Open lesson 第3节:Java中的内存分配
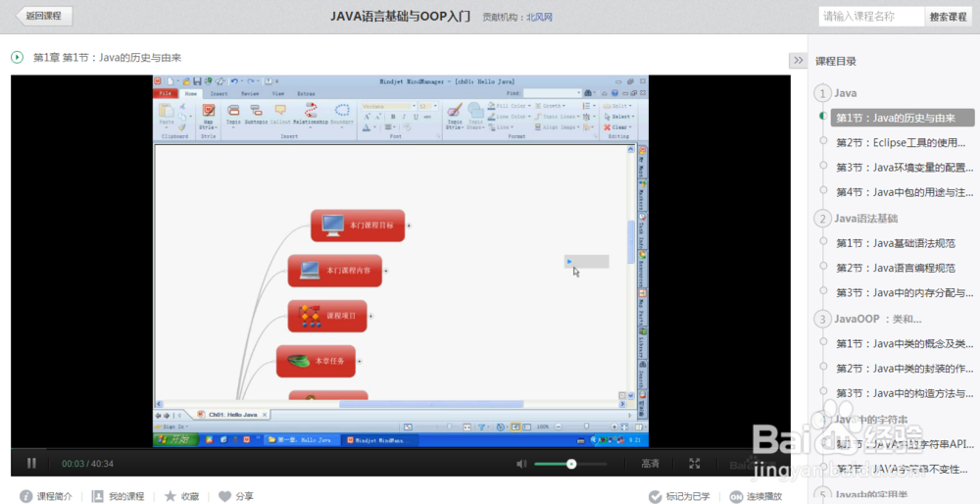The height and width of the screenshot is (504, 980). 905,292
